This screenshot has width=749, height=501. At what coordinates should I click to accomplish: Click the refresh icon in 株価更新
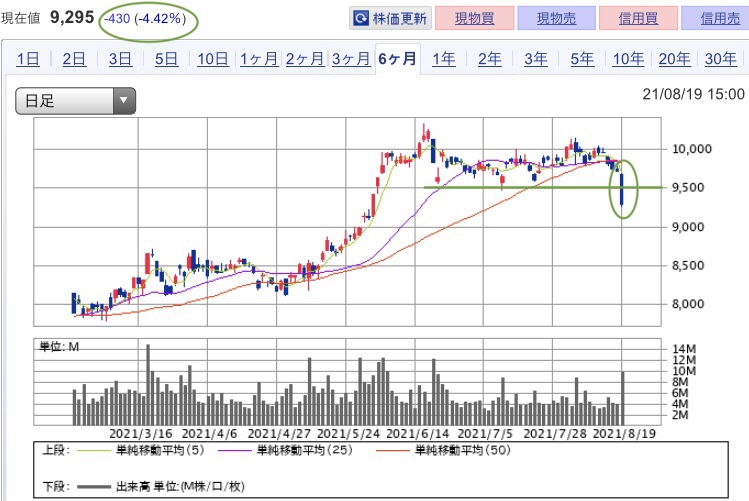click(361, 18)
